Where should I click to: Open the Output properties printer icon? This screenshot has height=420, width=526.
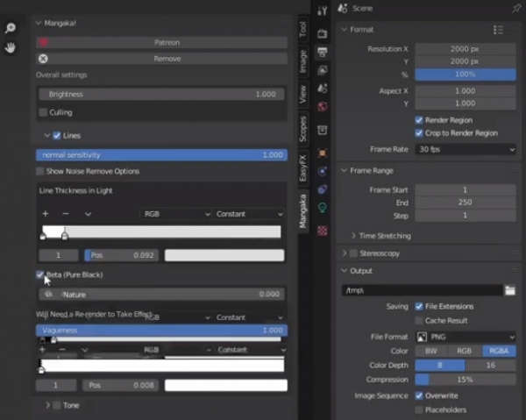coord(322,51)
